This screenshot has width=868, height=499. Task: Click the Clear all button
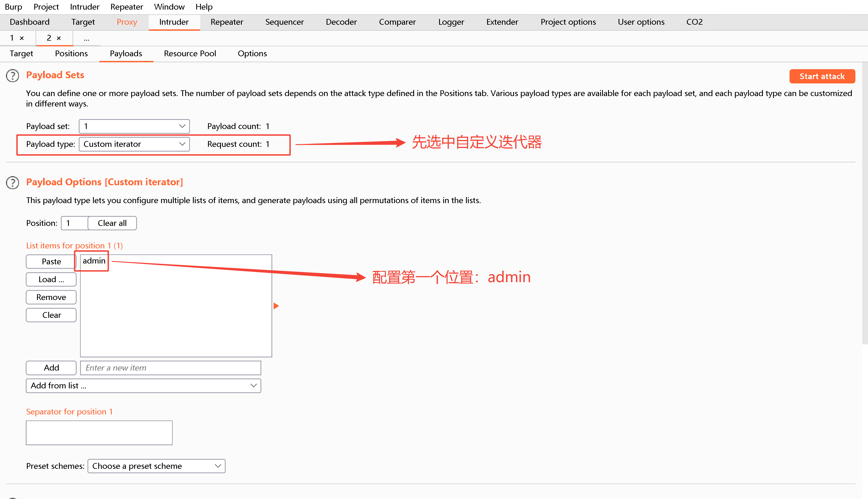(x=112, y=223)
